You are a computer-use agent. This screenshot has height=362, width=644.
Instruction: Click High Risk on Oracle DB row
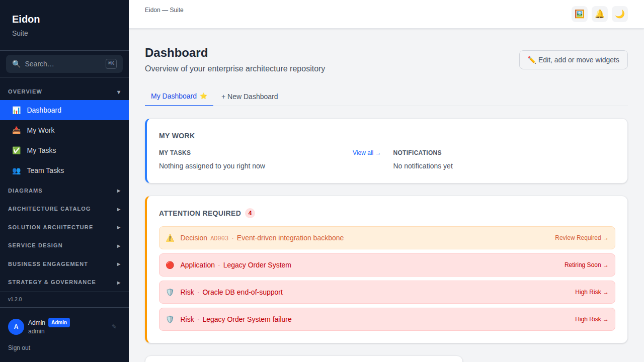click(592, 292)
